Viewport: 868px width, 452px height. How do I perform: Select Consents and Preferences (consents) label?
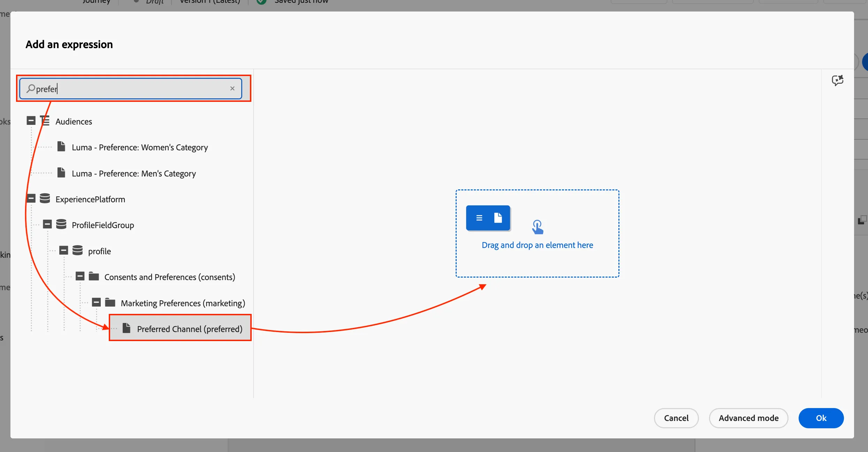[170, 277]
